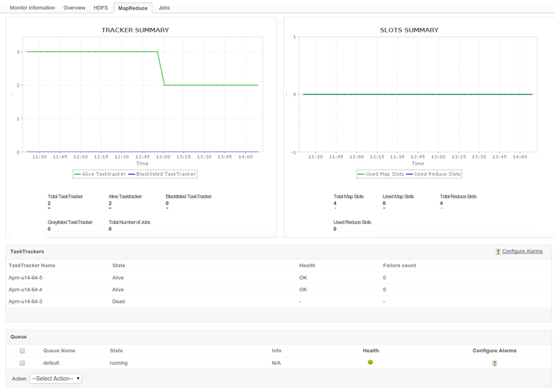
Task: Click the Queue section header
Action: [18, 337]
